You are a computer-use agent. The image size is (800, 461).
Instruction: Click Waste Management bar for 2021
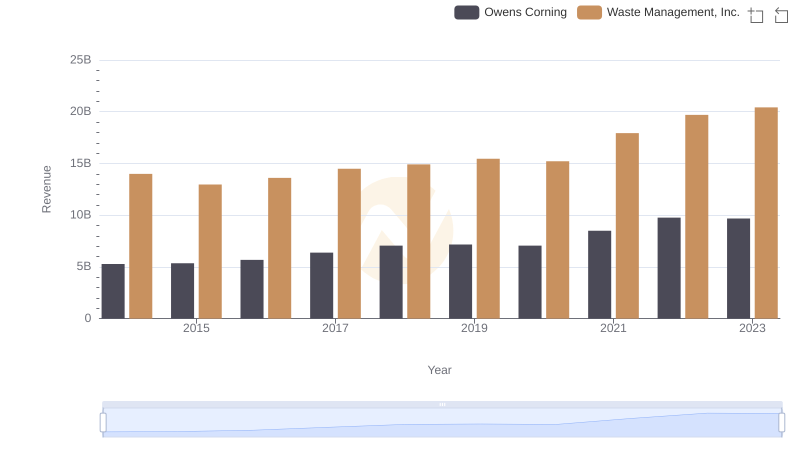(627, 225)
